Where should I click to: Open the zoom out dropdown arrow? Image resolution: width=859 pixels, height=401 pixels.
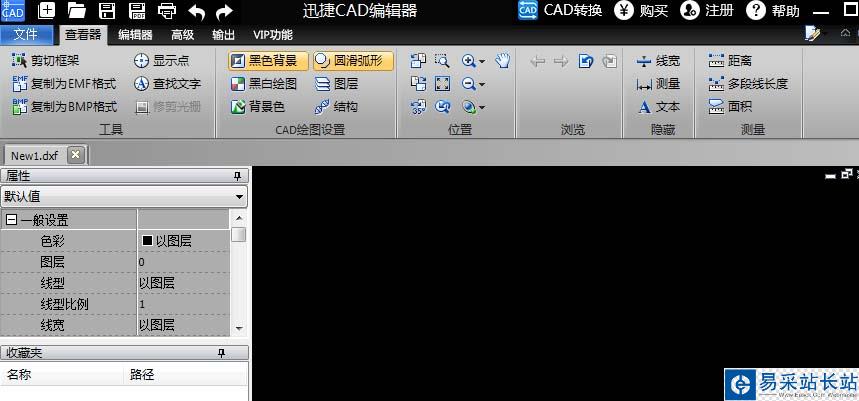(482, 84)
